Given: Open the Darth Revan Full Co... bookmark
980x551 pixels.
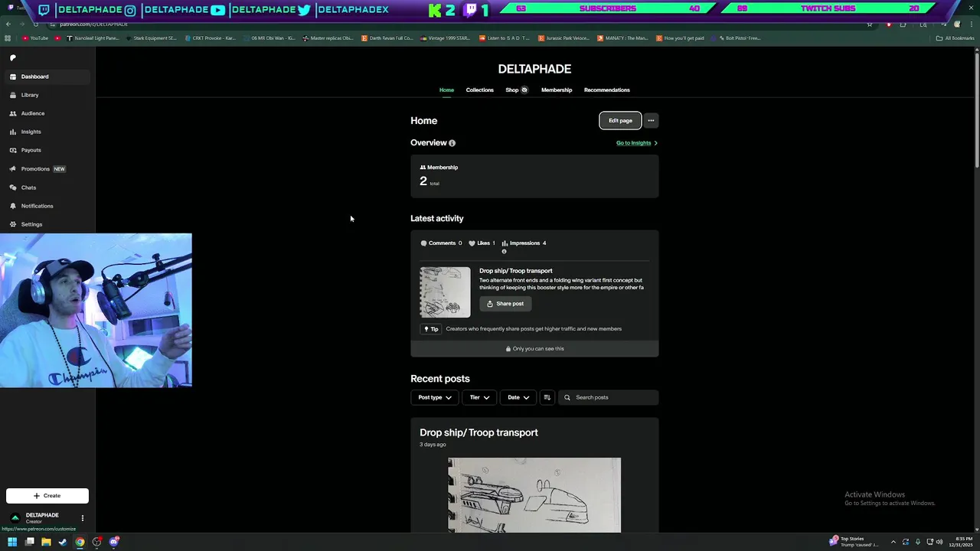Looking at the screenshot, I should point(387,38).
